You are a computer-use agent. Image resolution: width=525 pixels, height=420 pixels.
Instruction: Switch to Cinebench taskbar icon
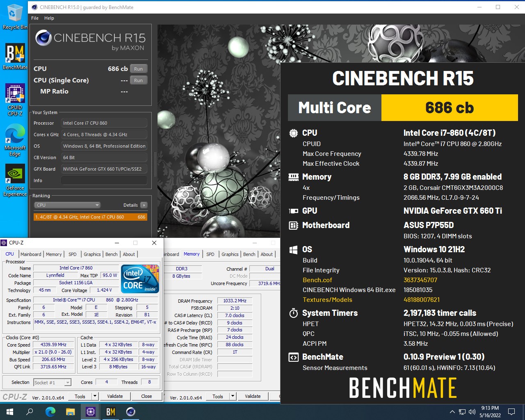130,412
